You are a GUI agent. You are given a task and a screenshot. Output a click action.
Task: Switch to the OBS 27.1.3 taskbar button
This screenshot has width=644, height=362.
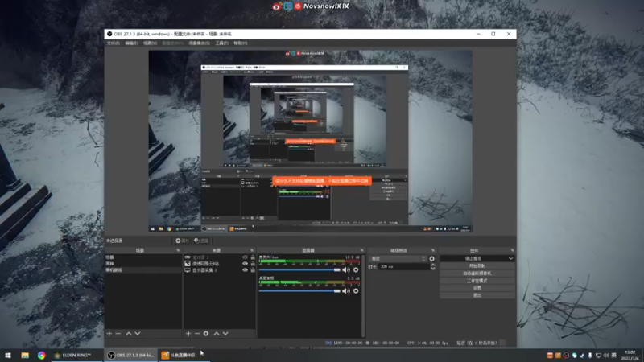tap(130, 355)
